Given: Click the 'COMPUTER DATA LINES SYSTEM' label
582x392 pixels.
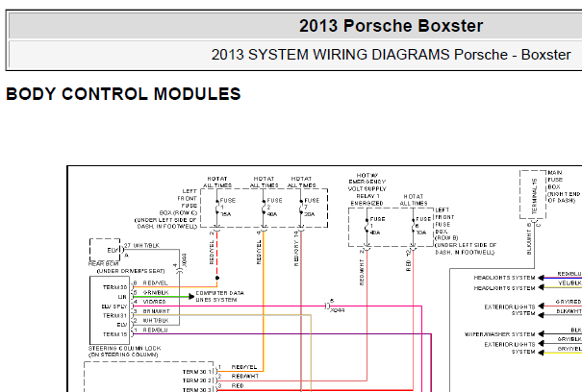Looking at the screenshot, I should [219, 296].
